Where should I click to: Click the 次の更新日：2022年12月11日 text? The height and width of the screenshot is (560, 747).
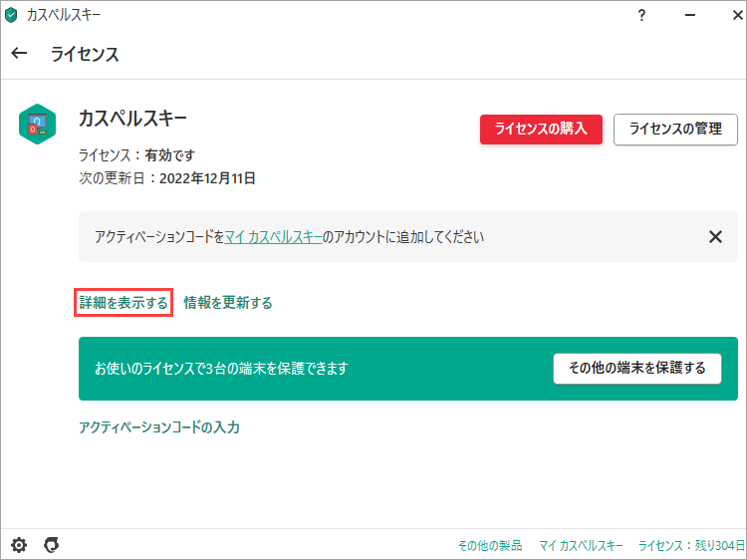[x=167, y=178]
